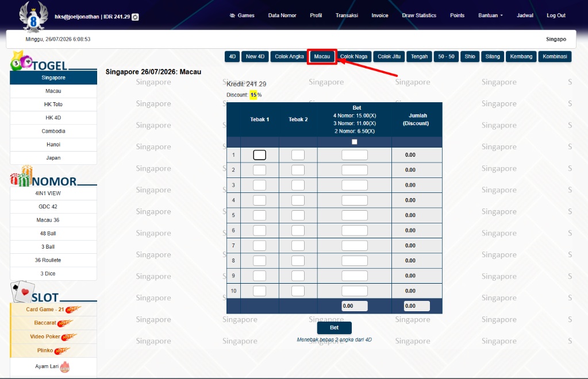Open the Invoice menu item
The height and width of the screenshot is (379, 588).
pyautogui.click(x=380, y=16)
